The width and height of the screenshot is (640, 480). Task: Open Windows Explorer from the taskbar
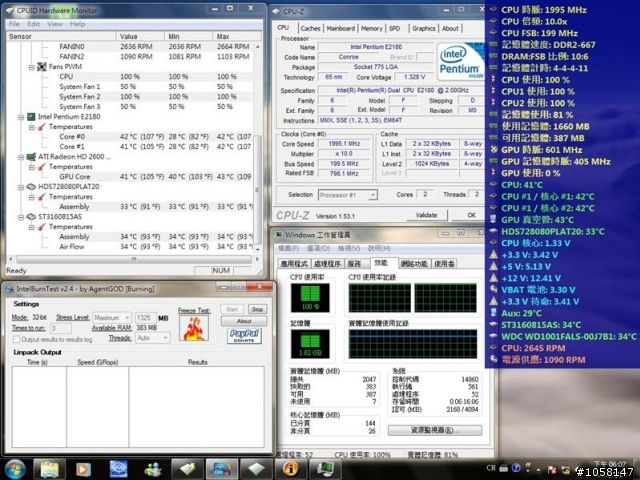coord(49,469)
